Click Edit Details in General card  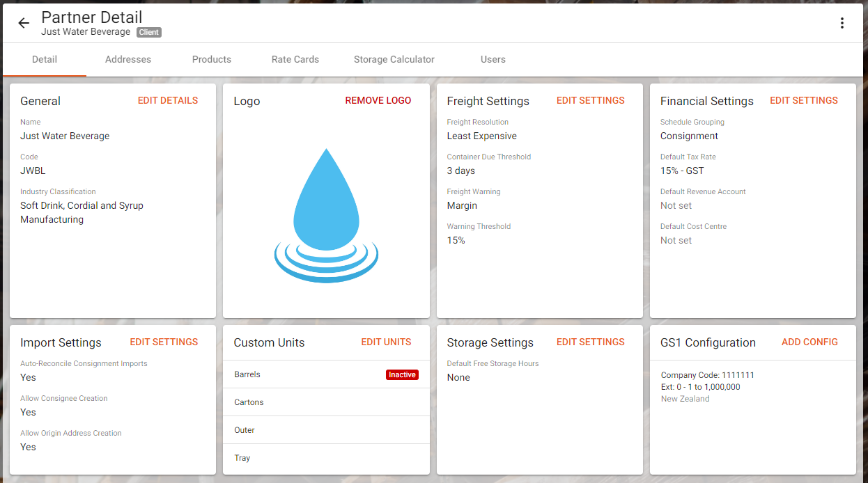[168, 100]
